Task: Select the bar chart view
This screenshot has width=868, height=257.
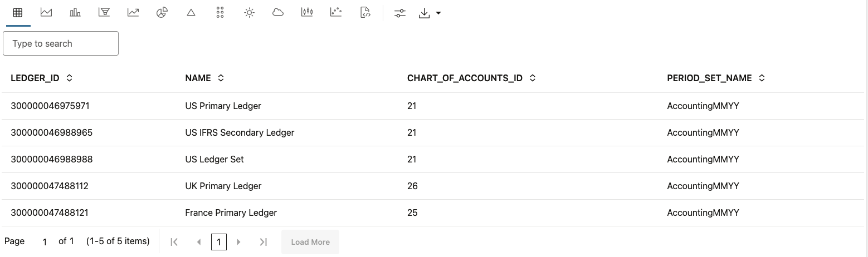Action: point(75,13)
